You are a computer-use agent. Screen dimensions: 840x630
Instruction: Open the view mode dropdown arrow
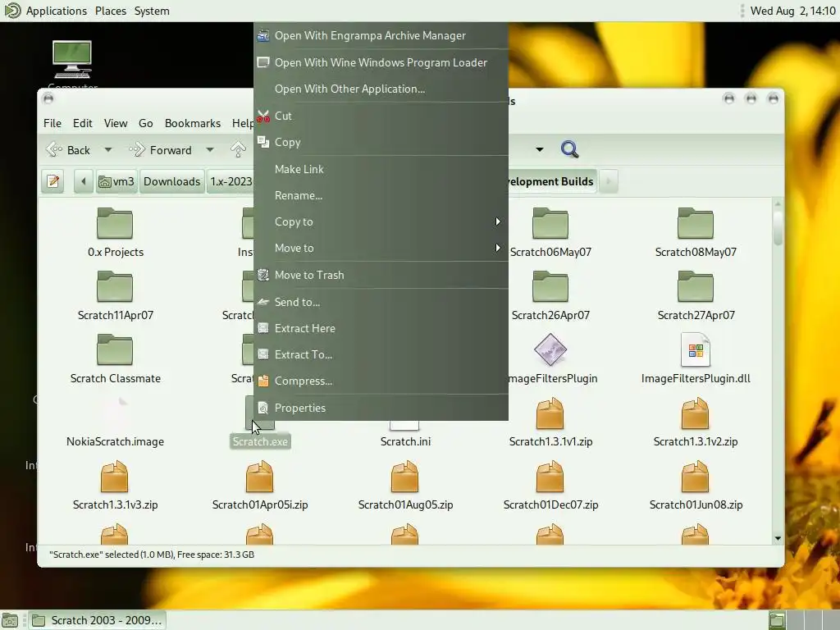point(540,149)
